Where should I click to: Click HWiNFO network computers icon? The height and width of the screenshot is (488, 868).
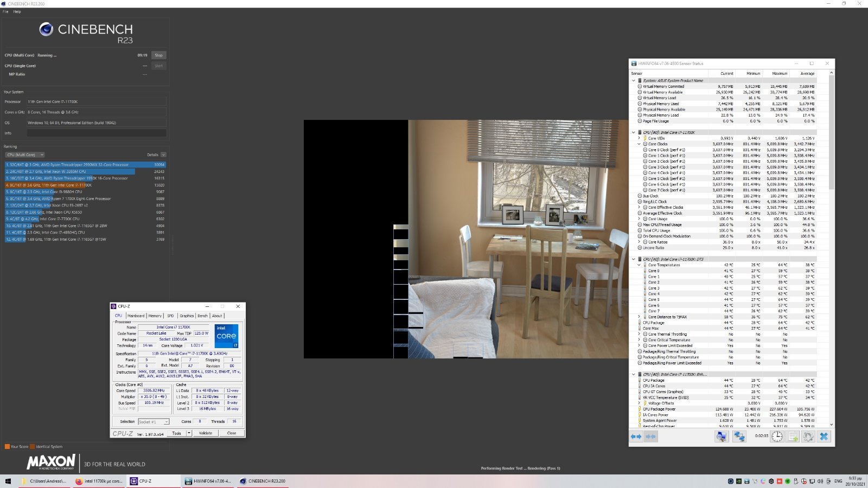coord(739,436)
